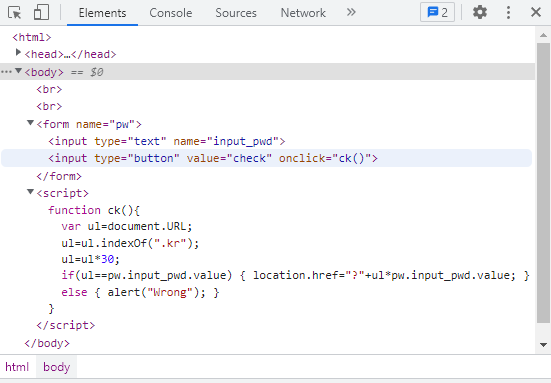Screen dimensions: 551x383
Task: Switch to the Network tab
Action: 303,13
